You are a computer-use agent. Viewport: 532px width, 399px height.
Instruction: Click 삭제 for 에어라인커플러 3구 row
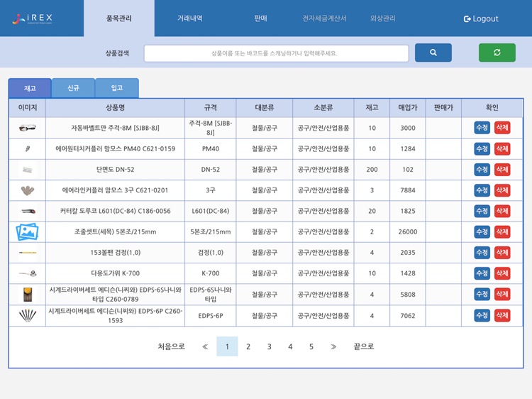click(x=502, y=190)
